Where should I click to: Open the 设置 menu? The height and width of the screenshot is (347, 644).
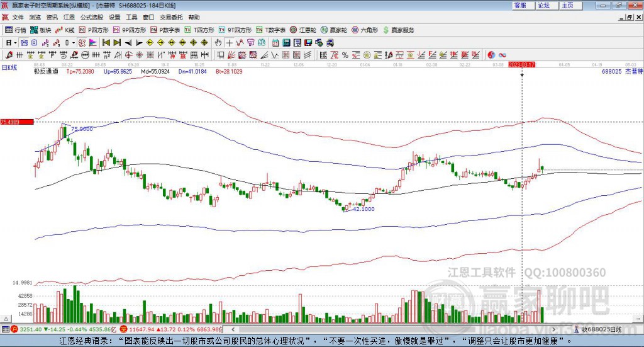114,17
